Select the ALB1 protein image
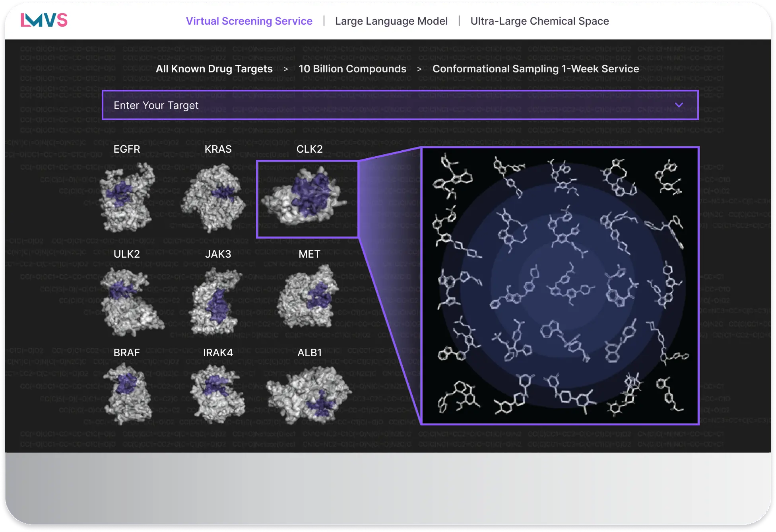Viewport: 776px width, 532px height. 309,394
